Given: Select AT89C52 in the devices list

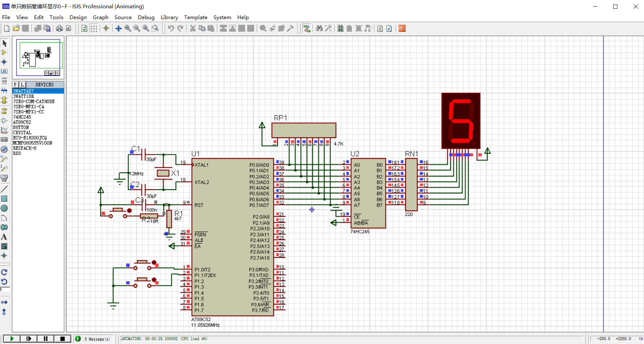Looking at the screenshot, I should (x=22, y=122).
